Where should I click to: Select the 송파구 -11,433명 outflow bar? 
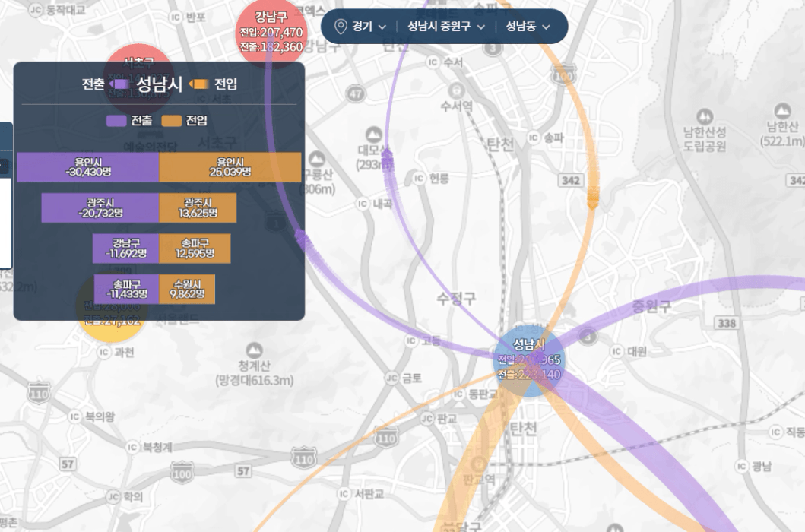[x=126, y=289]
